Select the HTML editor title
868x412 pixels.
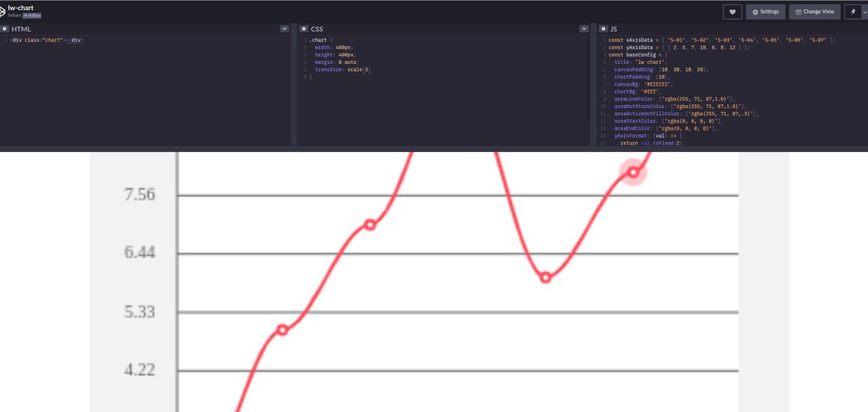coord(21,29)
